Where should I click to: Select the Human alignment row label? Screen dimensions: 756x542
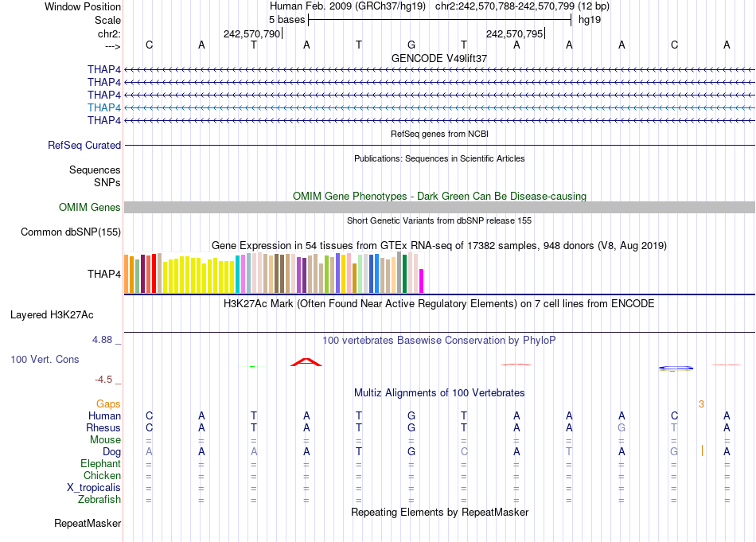click(104, 415)
